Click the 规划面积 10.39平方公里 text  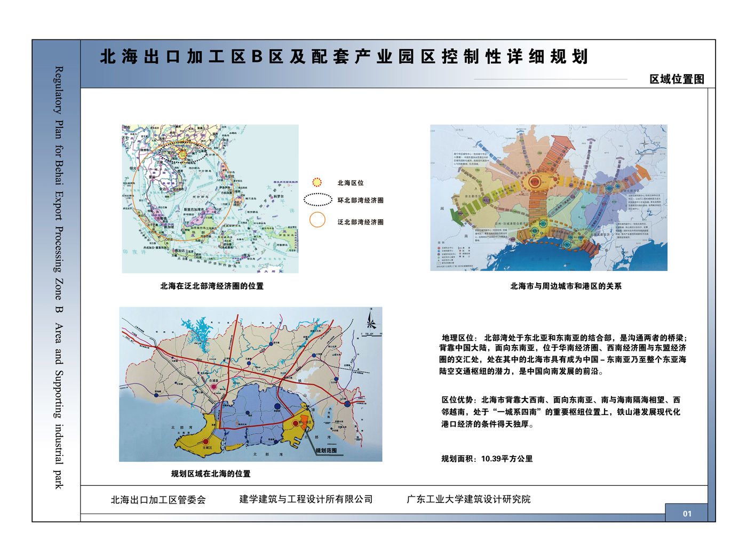click(x=487, y=459)
